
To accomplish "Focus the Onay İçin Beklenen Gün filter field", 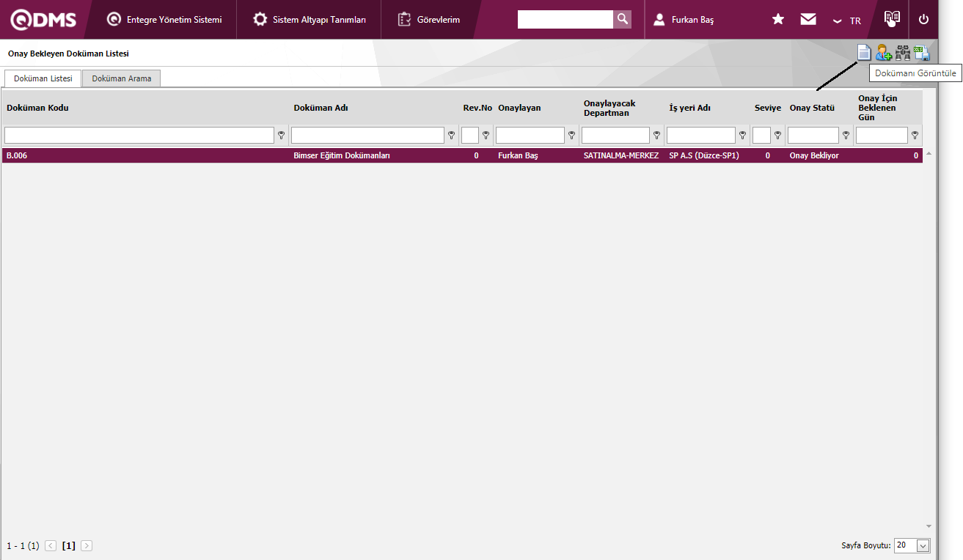I will [x=882, y=136].
